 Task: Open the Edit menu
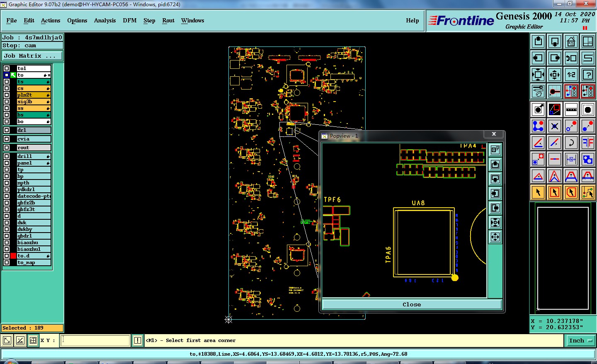point(29,21)
